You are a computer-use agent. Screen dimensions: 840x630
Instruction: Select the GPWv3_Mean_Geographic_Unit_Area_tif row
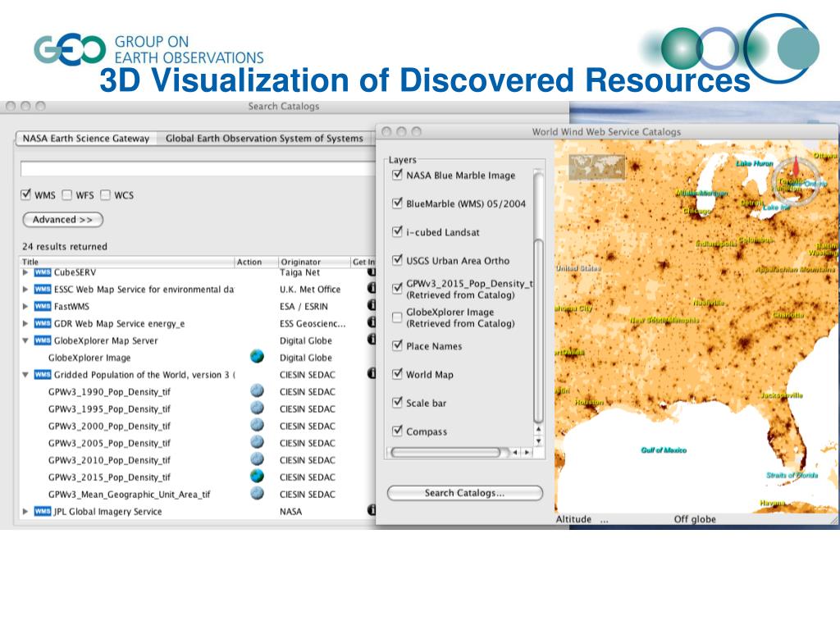click(199, 495)
